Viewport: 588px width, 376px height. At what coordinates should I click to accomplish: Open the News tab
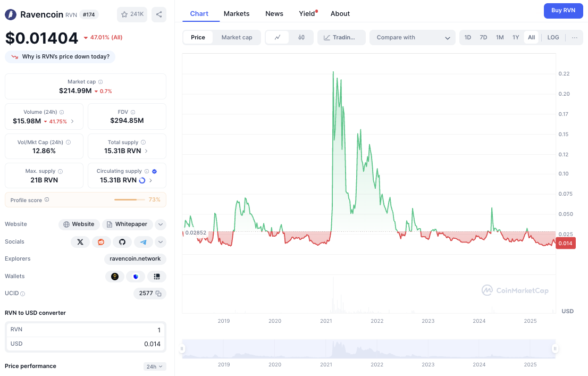(x=274, y=13)
